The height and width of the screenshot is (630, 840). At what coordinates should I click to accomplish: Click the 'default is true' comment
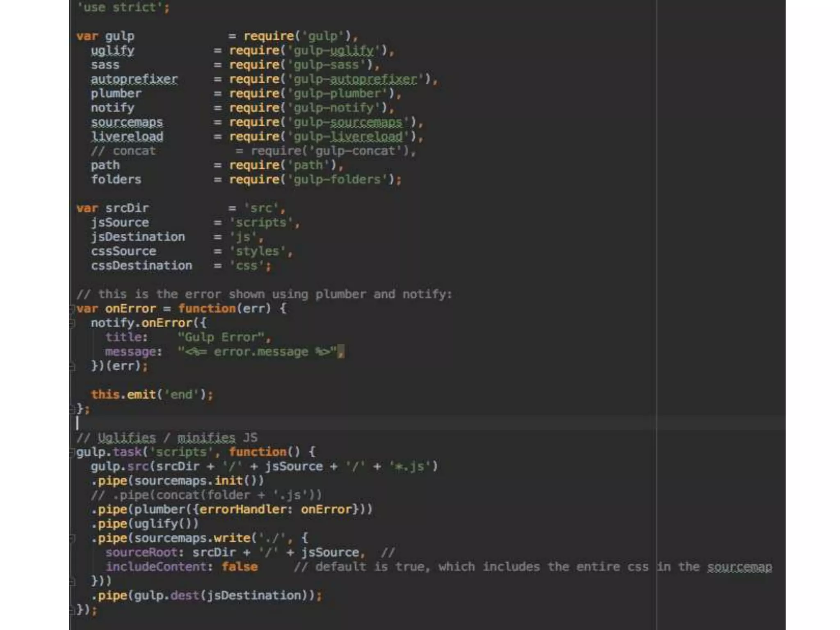[533, 567]
